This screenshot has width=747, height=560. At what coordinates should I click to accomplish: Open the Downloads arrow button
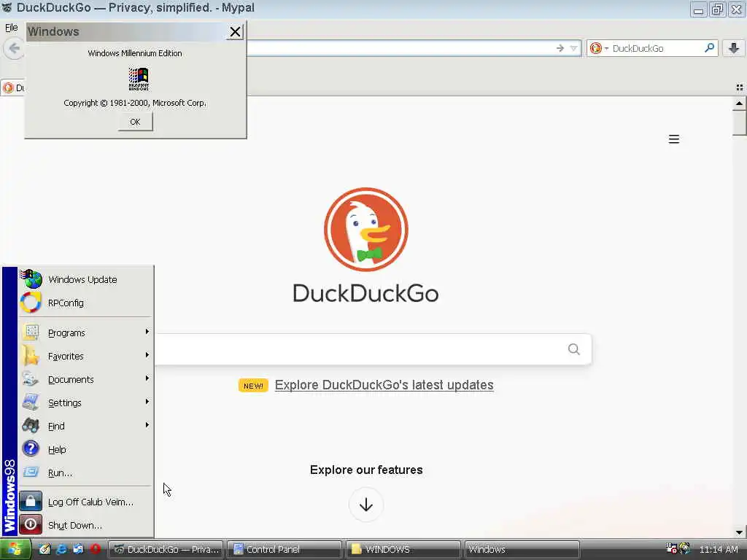(734, 48)
